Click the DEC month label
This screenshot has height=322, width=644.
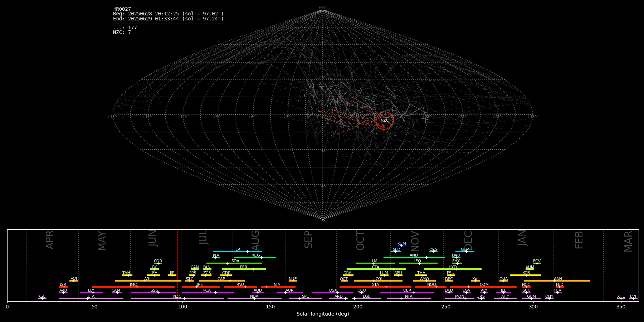click(468, 240)
